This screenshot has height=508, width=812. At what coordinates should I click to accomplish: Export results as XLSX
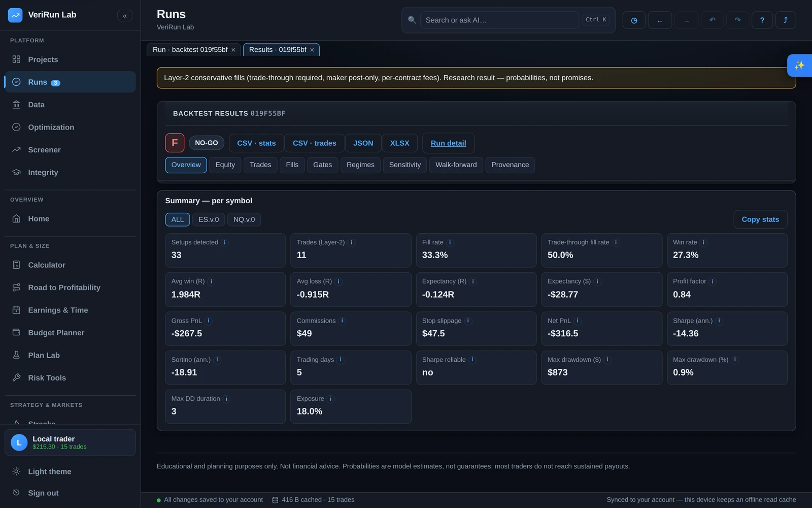click(400, 143)
